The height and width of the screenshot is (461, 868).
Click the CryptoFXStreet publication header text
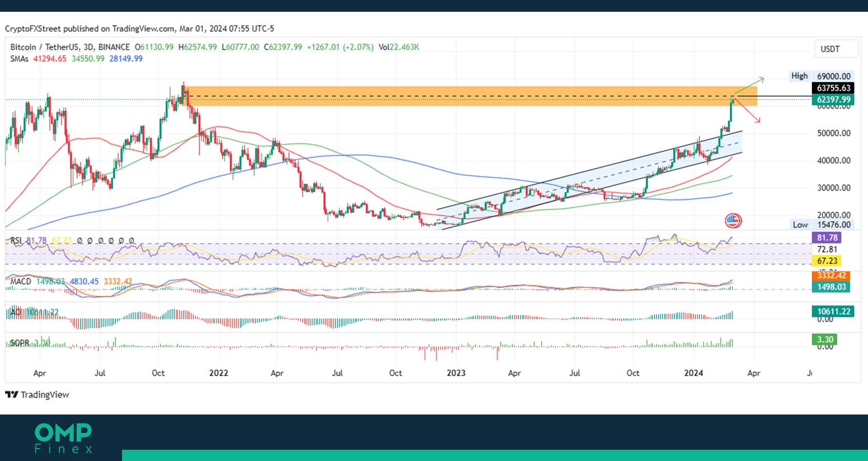139,29
